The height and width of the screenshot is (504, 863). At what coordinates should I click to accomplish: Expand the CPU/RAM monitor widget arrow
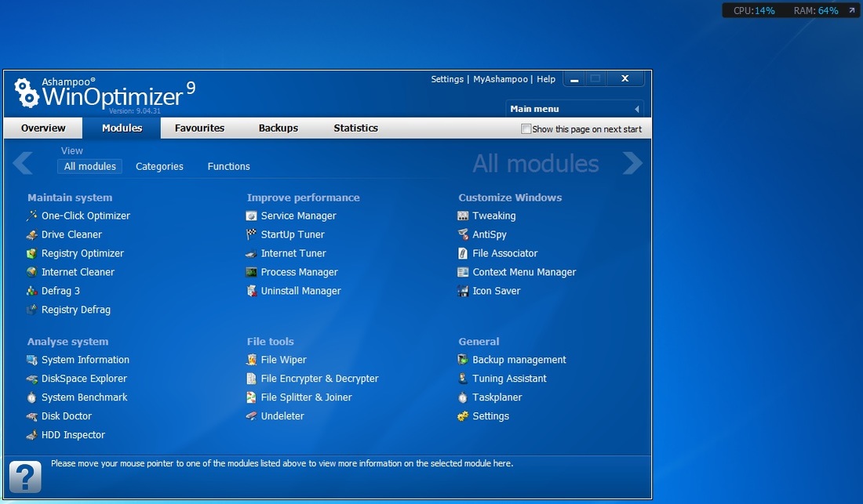coord(851,10)
